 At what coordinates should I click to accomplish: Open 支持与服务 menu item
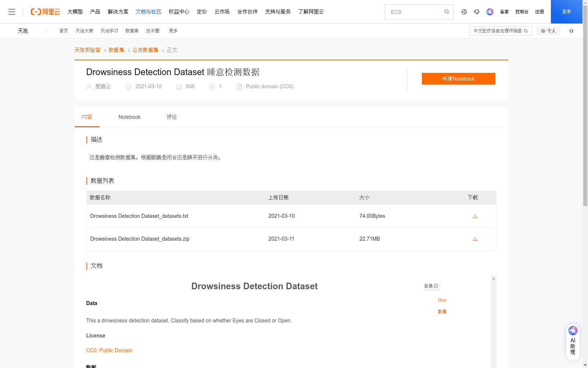(278, 12)
